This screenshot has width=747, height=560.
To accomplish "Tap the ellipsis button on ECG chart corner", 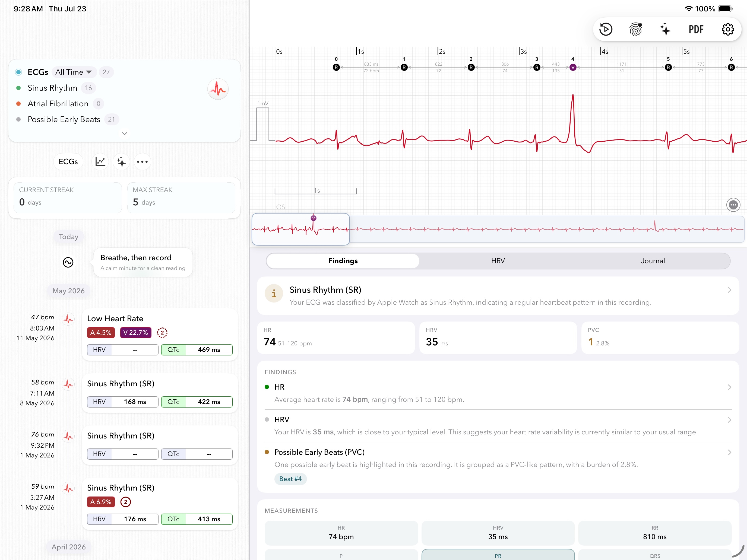I will click(733, 205).
